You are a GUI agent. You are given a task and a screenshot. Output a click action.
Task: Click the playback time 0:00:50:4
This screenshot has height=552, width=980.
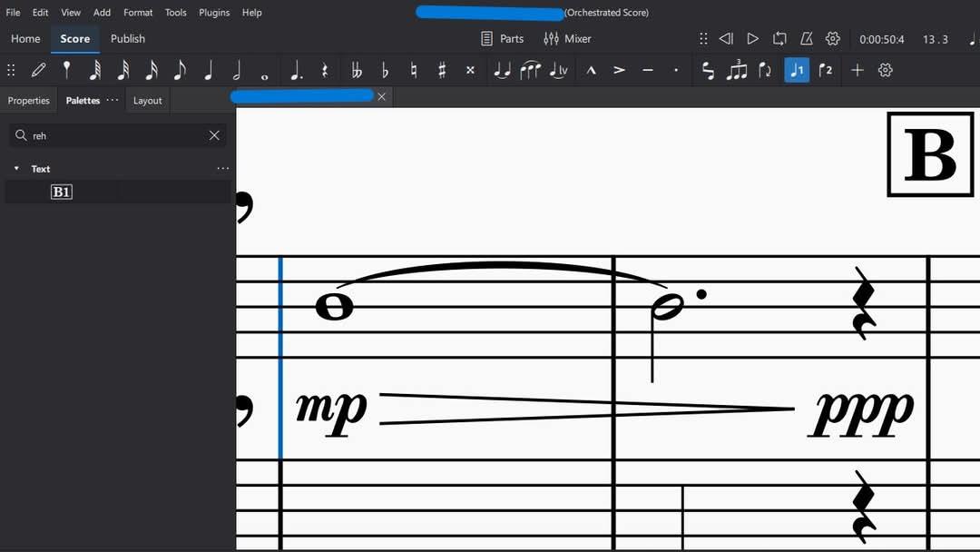pos(882,39)
